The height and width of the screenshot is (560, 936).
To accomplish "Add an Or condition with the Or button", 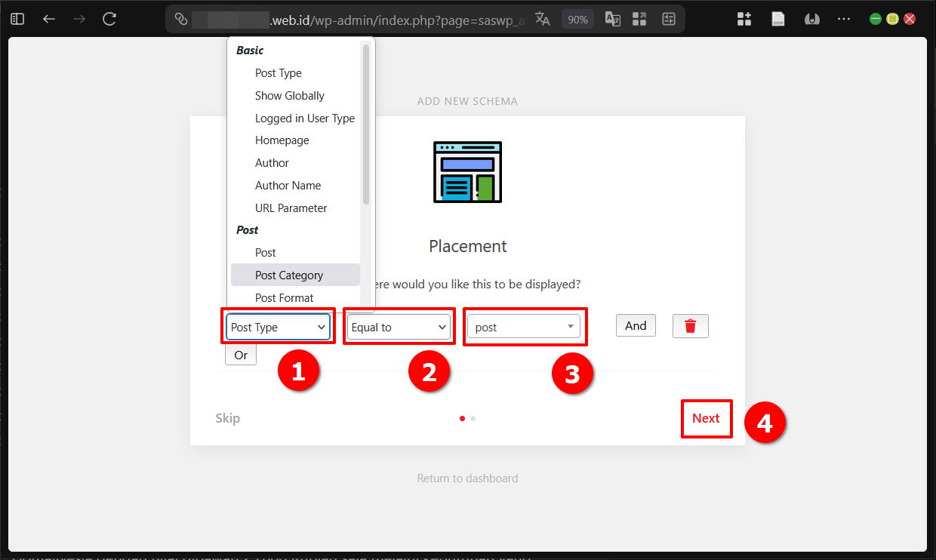I will tap(240, 355).
